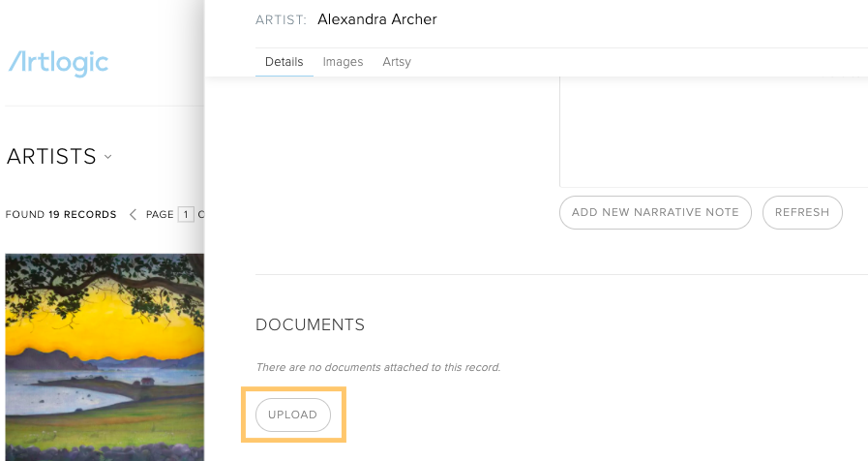Click the PAGE label in pagination
Image resolution: width=868 pixels, height=461 pixels.
coord(160,214)
